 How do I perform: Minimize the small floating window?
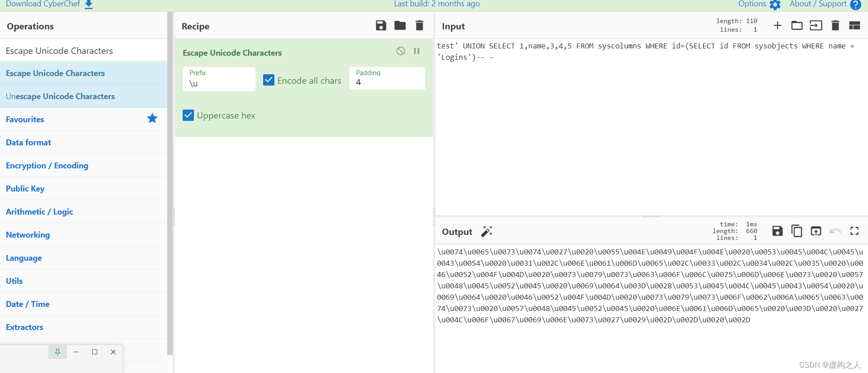(x=76, y=352)
